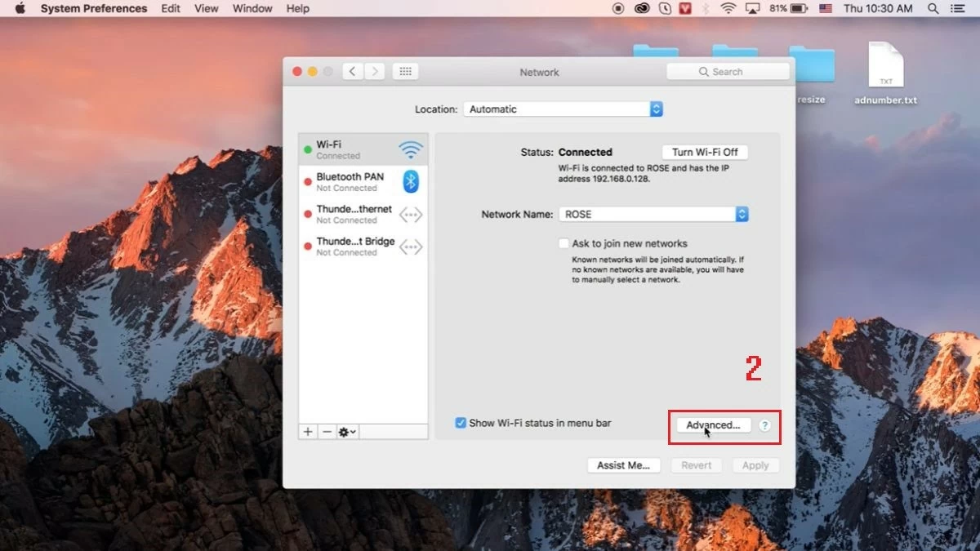The image size is (980, 551).
Task: Open Advanced network settings
Action: tap(712, 424)
